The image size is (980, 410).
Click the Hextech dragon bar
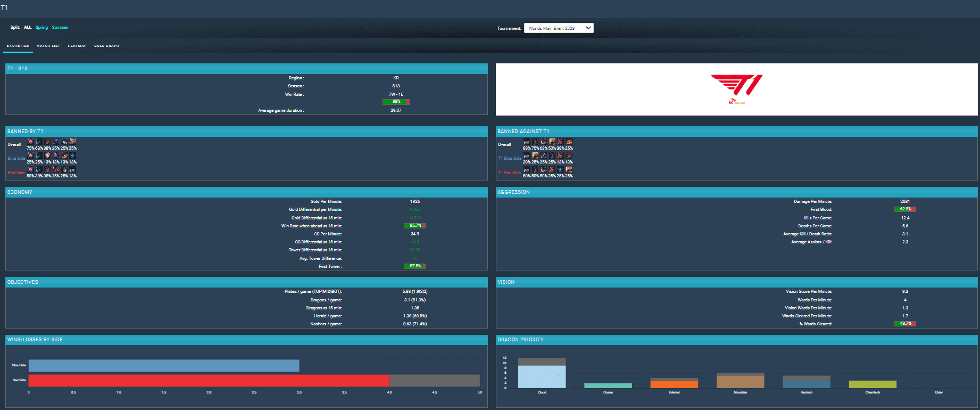807,384
